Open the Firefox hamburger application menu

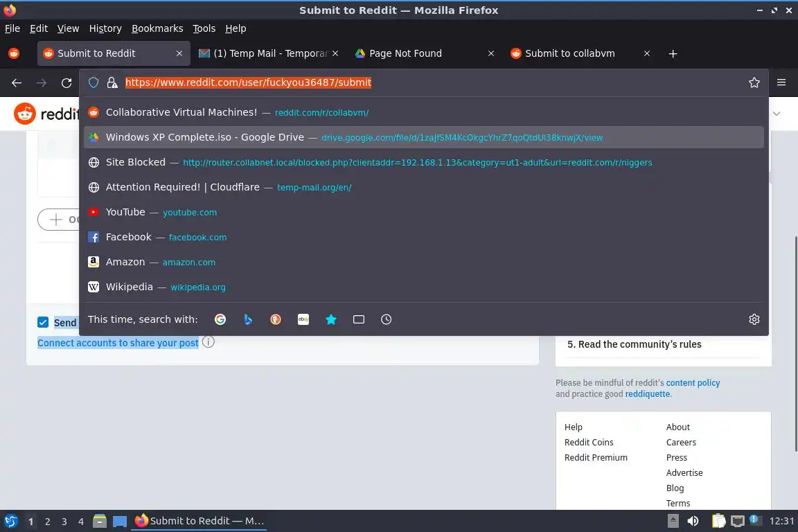(x=781, y=82)
